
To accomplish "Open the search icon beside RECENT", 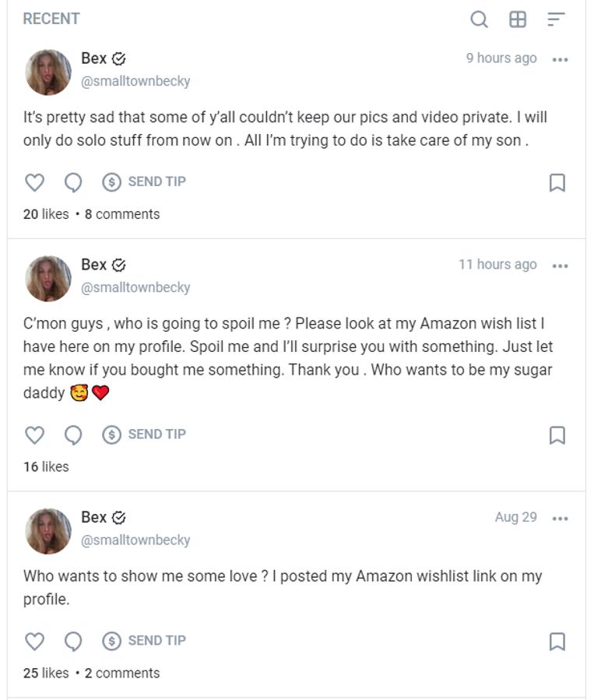I will (480, 19).
